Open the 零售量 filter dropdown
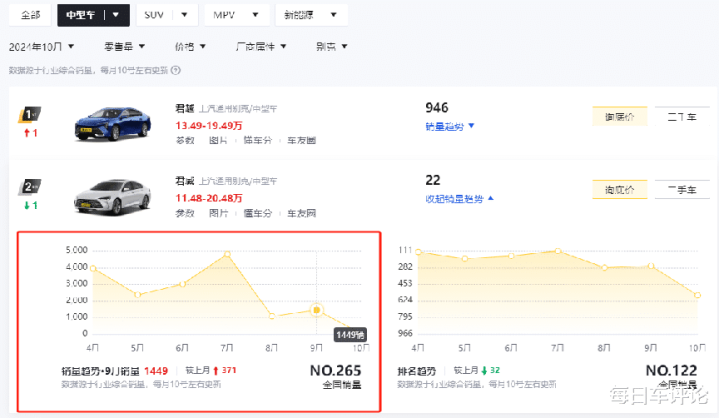Screen dimensions: 719x418 pos(124,46)
